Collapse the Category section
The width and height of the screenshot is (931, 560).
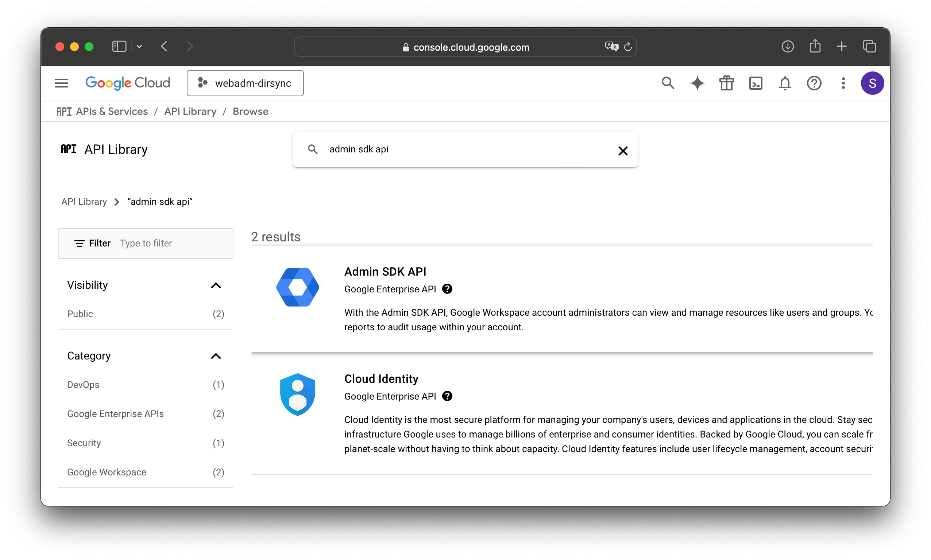[216, 356]
